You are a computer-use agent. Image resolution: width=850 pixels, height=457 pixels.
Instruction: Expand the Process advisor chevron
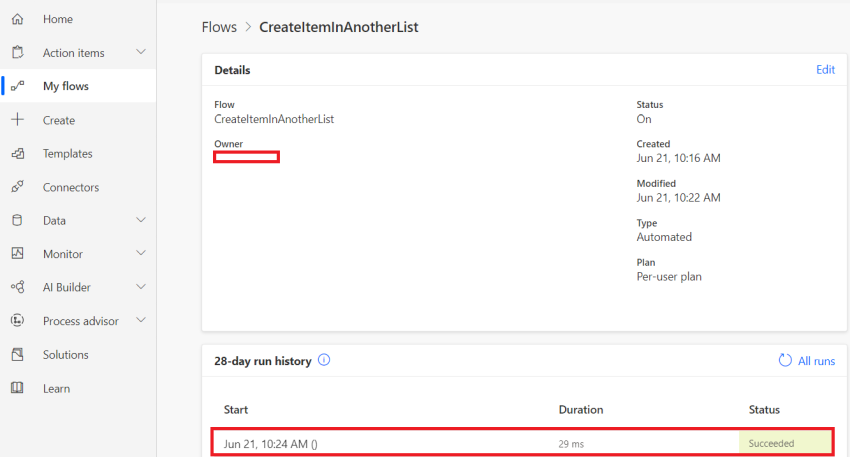click(141, 320)
